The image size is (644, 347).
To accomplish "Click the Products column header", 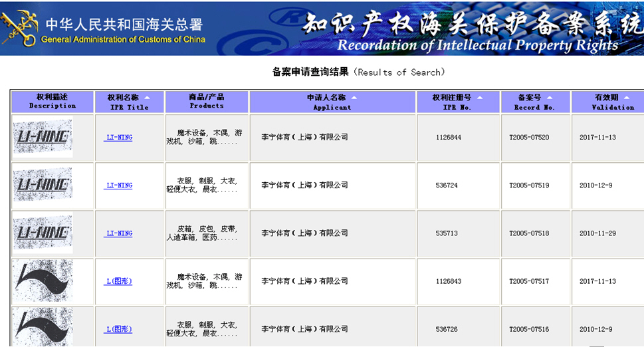I will tap(207, 102).
